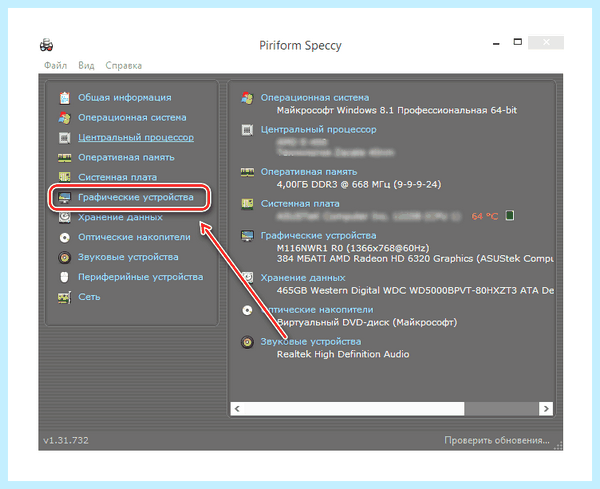Click the hard drive icon in summary panel
The image size is (600, 489).
tap(247, 278)
